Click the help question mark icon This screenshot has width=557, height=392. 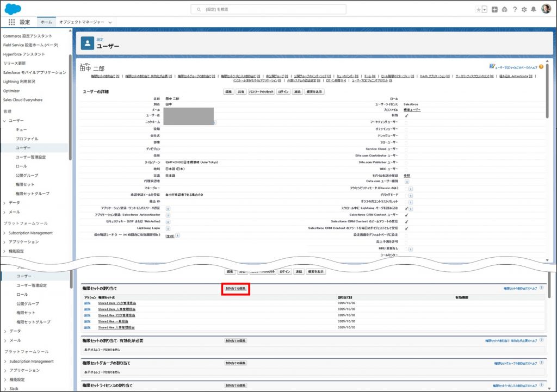(515, 9)
